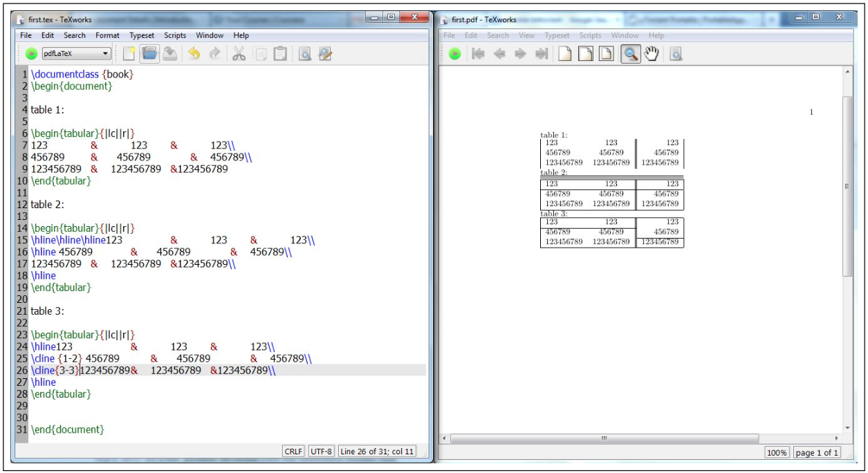Toggle the Magnify tool in PDF toolbar
This screenshot has width=868, height=473.
coord(630,53)
